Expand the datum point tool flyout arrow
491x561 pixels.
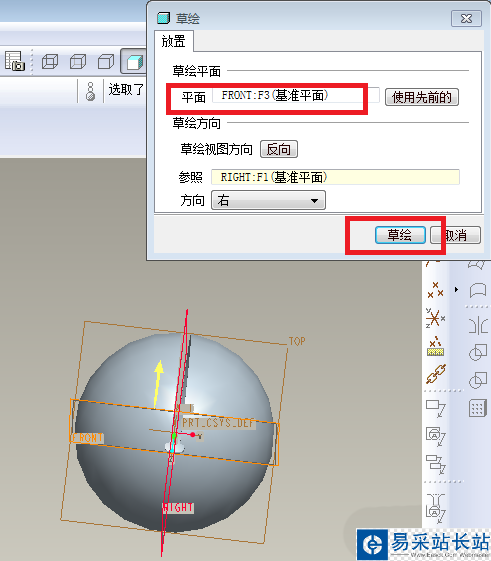[456, 289]
